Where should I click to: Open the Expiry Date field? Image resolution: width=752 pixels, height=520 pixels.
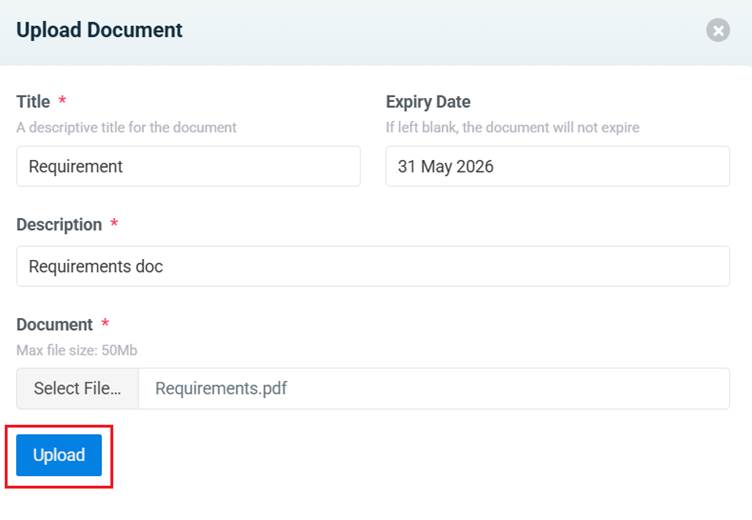click(x=557, y=167)
